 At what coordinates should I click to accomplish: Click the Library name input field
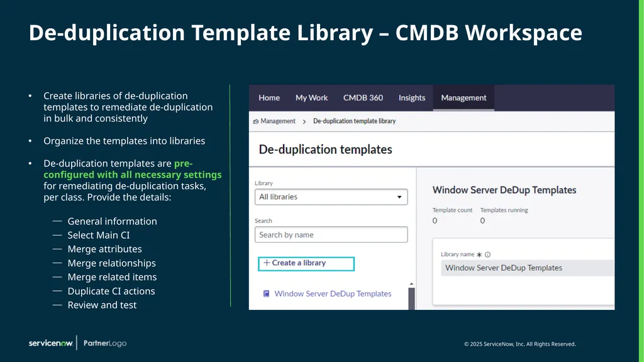pos(528,268)
